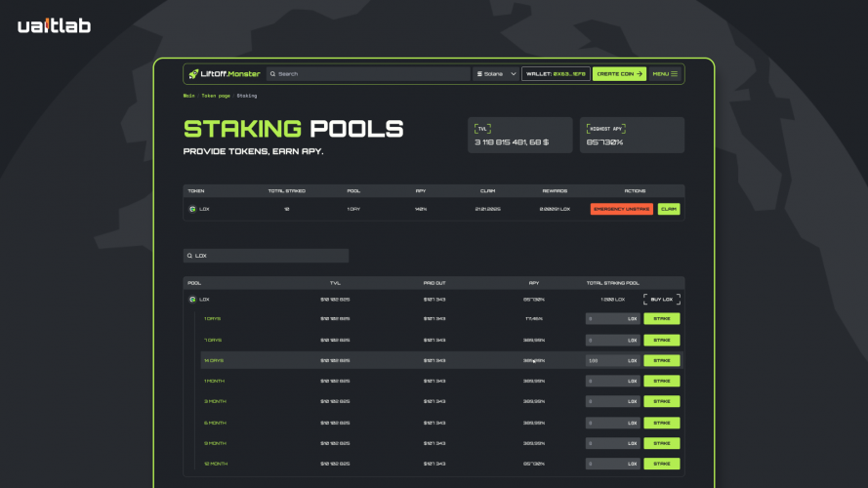Click STAKE button for 1 MONTH pool
Viewport: 868px width, 488px height.
pyautogui.click(x=662, y=382)
